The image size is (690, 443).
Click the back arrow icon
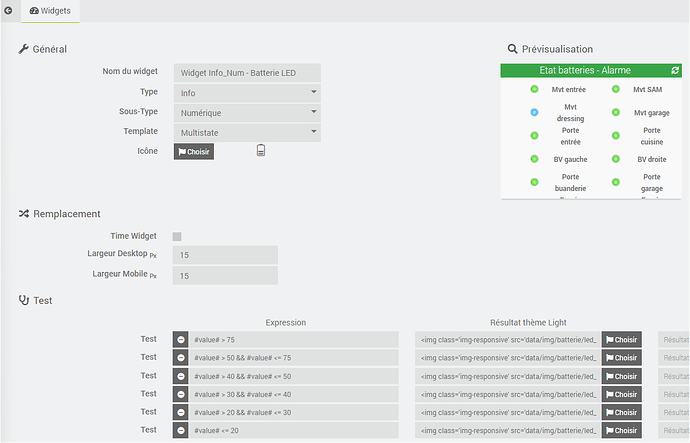[8, 11]
